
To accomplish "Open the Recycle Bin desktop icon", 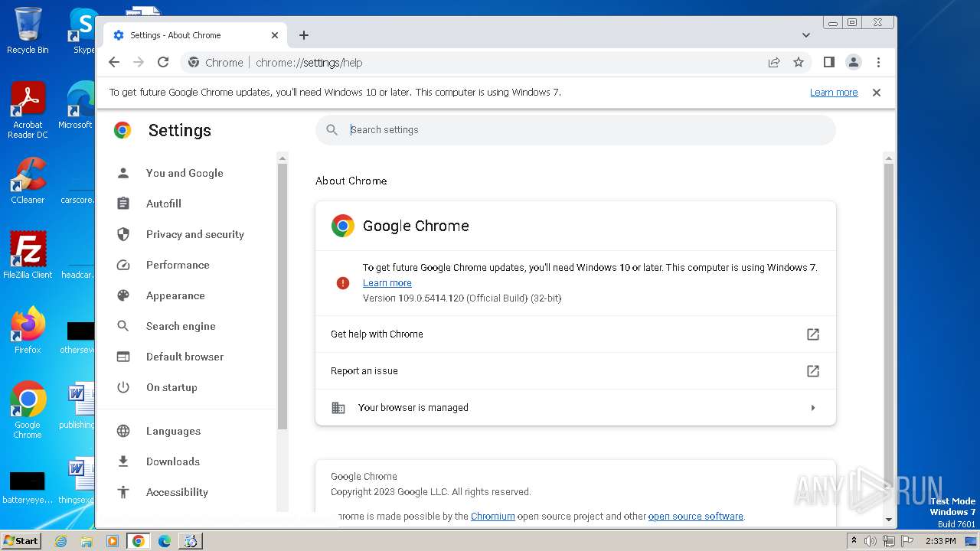I will coord(28,31).
